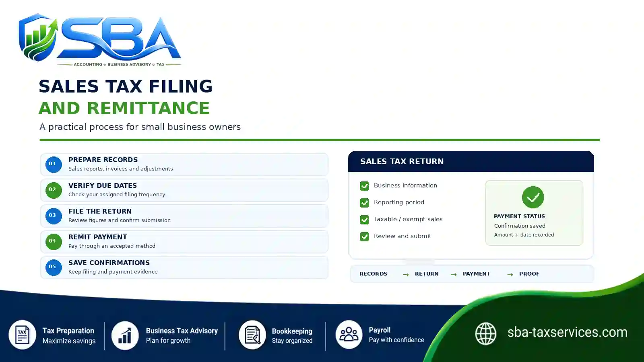Click the Payroll people icon
Screen dimensions: 644x362
349,334
